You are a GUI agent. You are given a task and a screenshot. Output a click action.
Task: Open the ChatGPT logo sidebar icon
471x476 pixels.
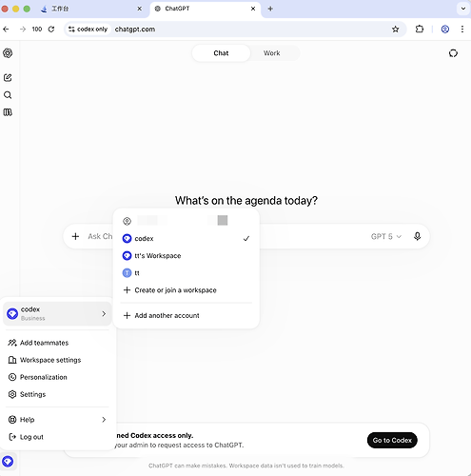(8, 53)
